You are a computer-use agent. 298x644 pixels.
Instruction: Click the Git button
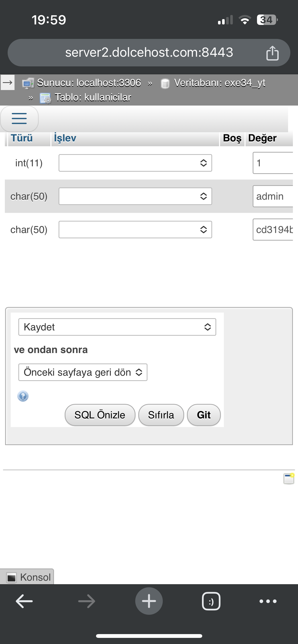tap(204, 415)
